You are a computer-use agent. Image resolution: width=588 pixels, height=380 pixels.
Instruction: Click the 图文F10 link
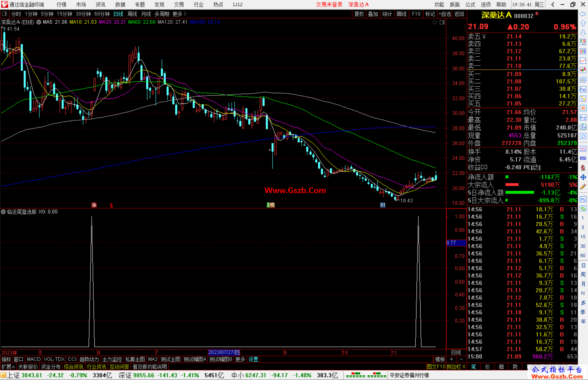[436, 367]
